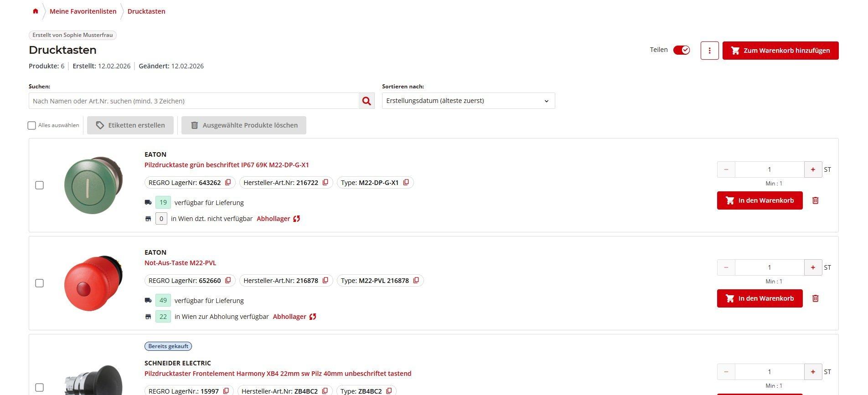Open the 'Not-Aus-Taste M22-PVL' product link
Screen dimensions: 868x395
[x=180, y=263]
